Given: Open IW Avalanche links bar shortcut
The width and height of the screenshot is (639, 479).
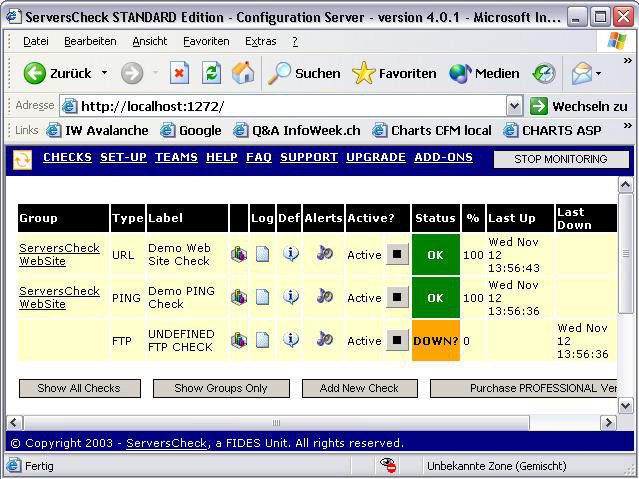Looking at the screenshot, I should [x=97, y=130].
